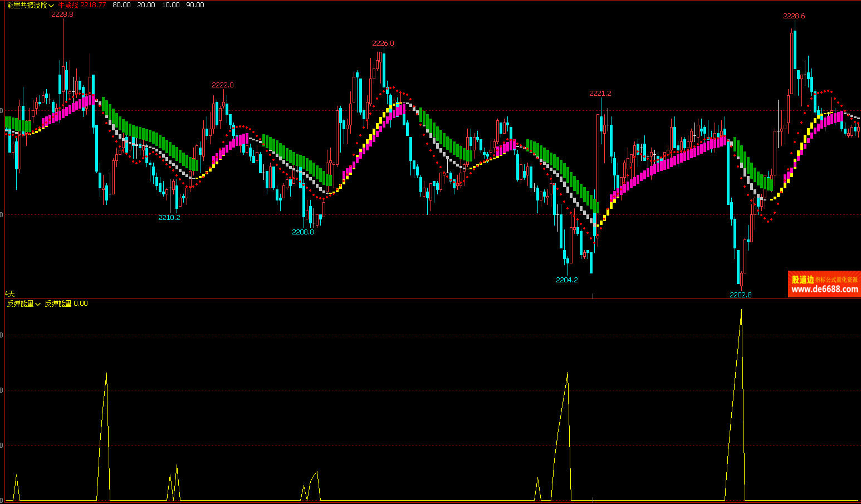Screen dimensions: 861x504
Task: Click the 10.00 parameter value
Action: click(x=170, y=5)
